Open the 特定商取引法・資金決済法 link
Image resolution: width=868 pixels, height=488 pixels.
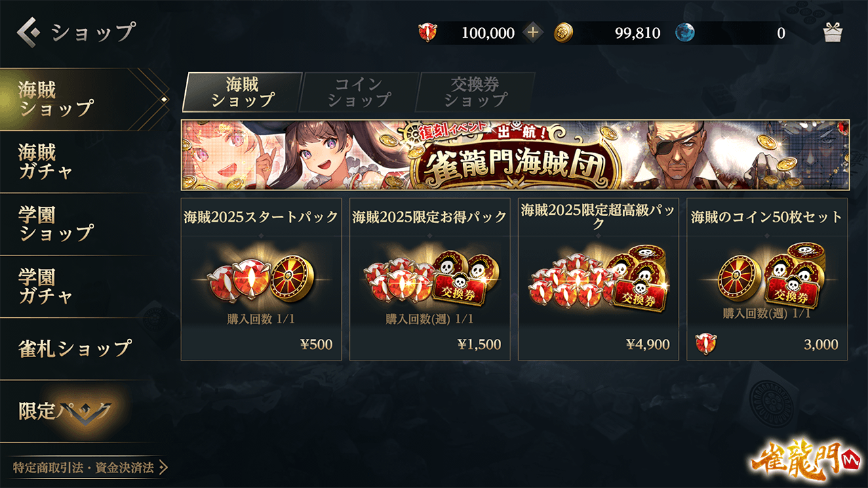[90, 468]
